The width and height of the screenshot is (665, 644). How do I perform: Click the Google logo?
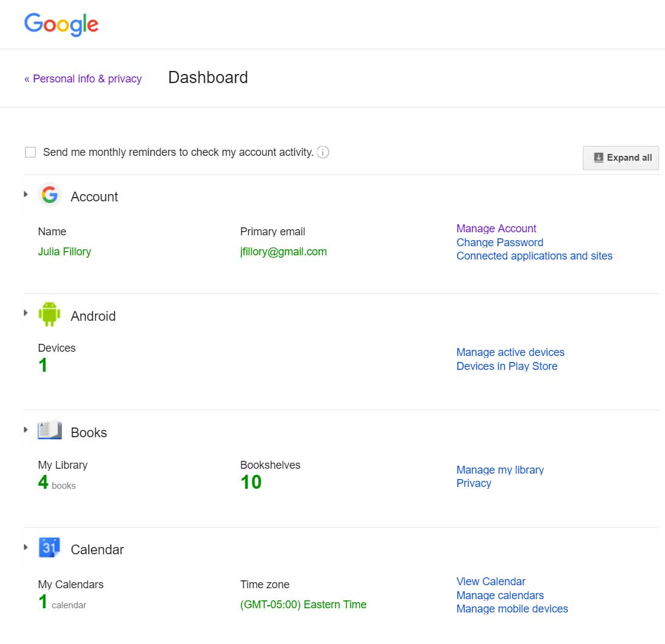tap(61, 24)
